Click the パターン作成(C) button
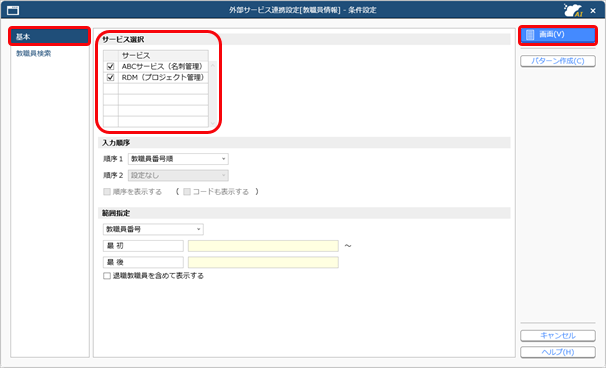The height and width of the screenshot is (368, 606). click(558, 61)
